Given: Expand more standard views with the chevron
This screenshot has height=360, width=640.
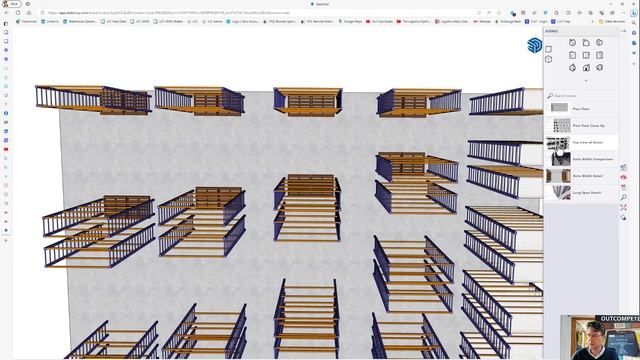Looking at the screenshot, I should [586, 80].
